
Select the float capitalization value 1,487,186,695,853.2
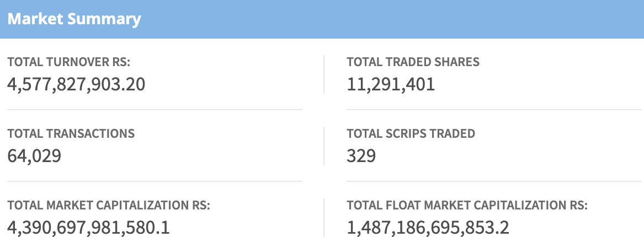(x=428, y=227)
